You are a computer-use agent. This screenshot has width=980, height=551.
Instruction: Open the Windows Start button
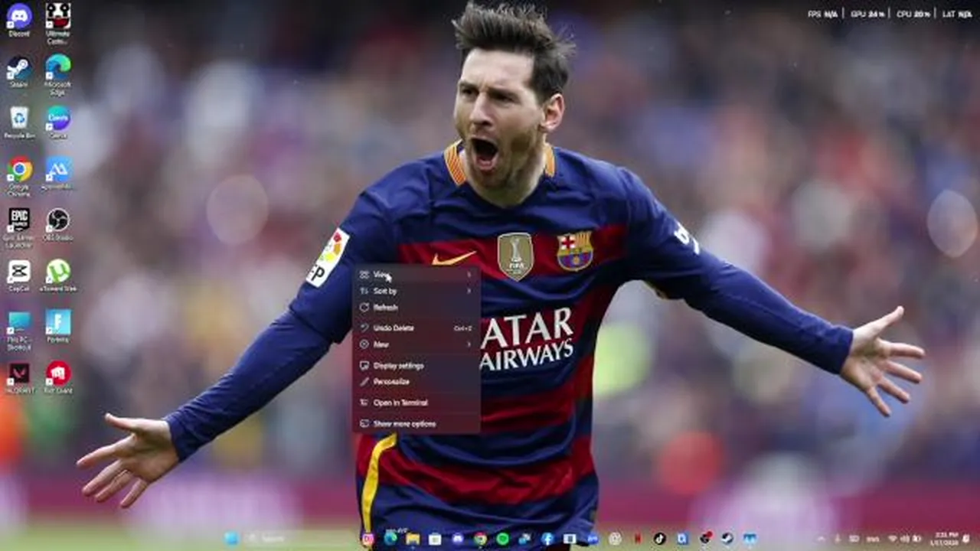231,539
